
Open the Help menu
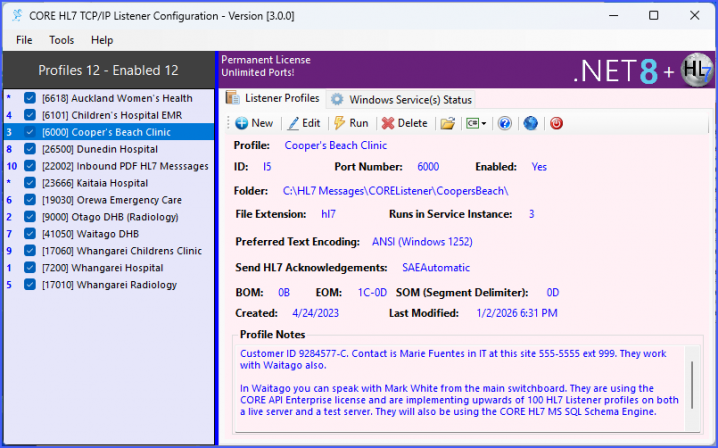click(x=102, y=40)
